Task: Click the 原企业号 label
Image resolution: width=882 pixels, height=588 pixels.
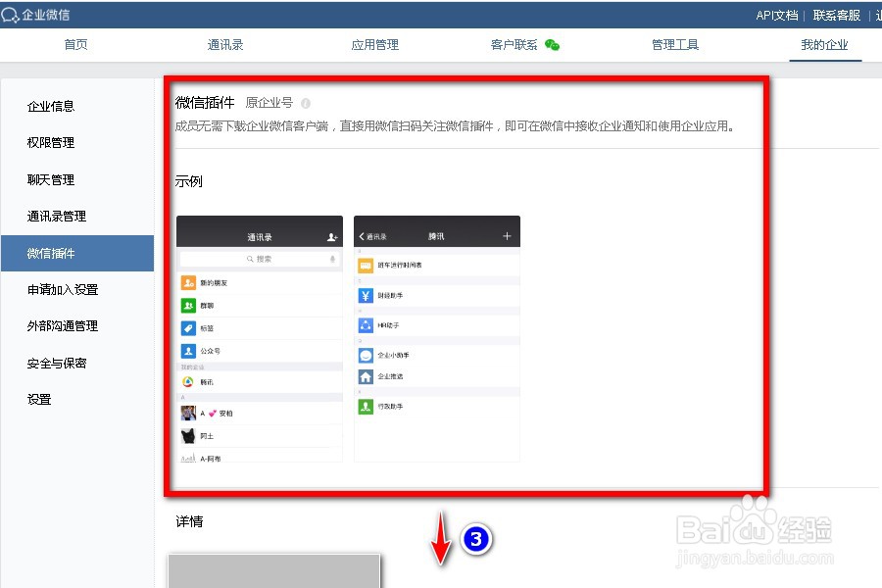Action: click(269, 102)
